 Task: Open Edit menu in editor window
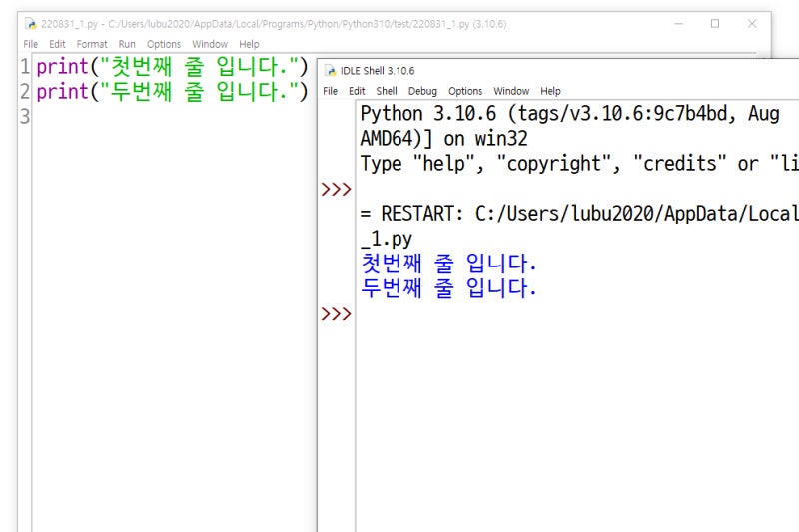(x=57, y=44)
